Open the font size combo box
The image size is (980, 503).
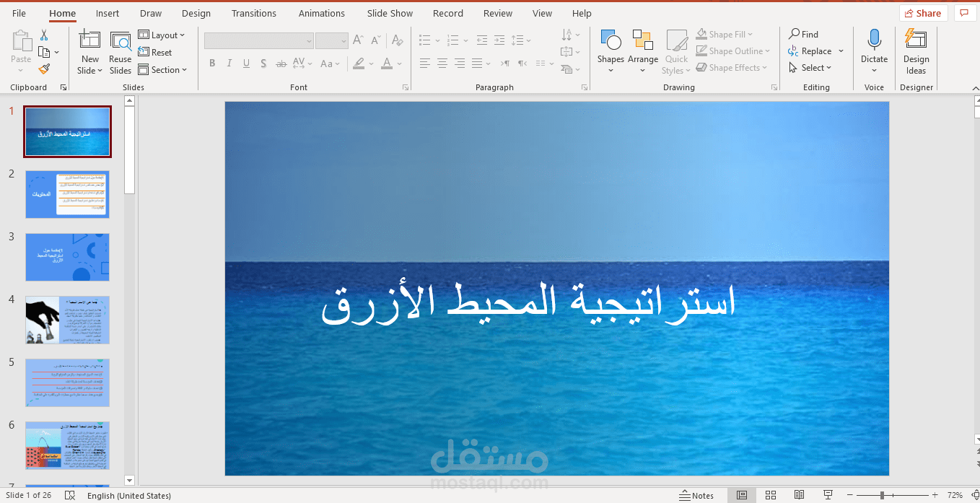tap(332, 41)
